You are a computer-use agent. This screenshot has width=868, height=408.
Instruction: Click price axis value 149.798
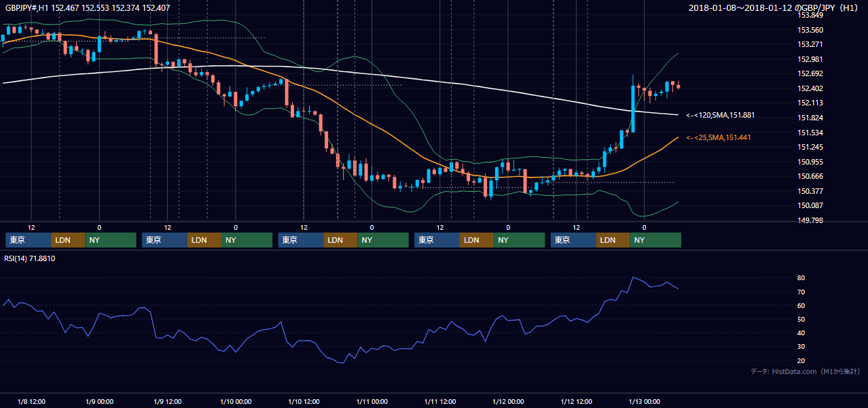pyautogui.click(x=810, y=220)
